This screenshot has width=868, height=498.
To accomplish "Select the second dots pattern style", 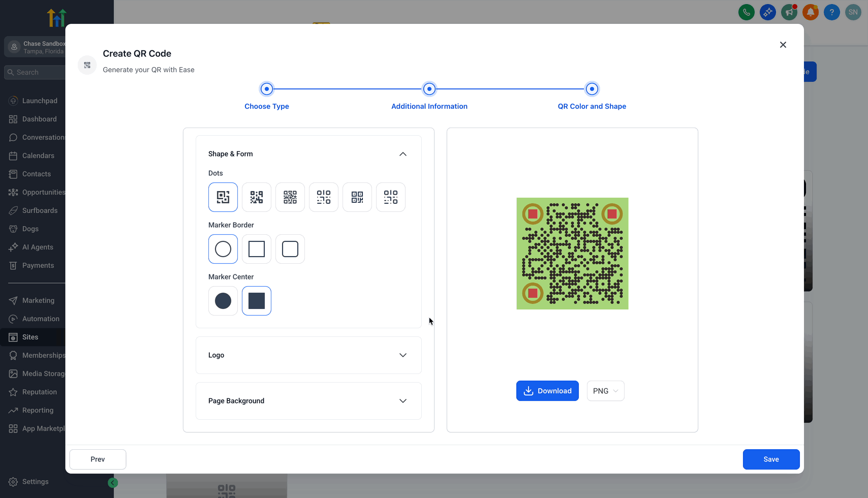I will [x=257, y=197].
